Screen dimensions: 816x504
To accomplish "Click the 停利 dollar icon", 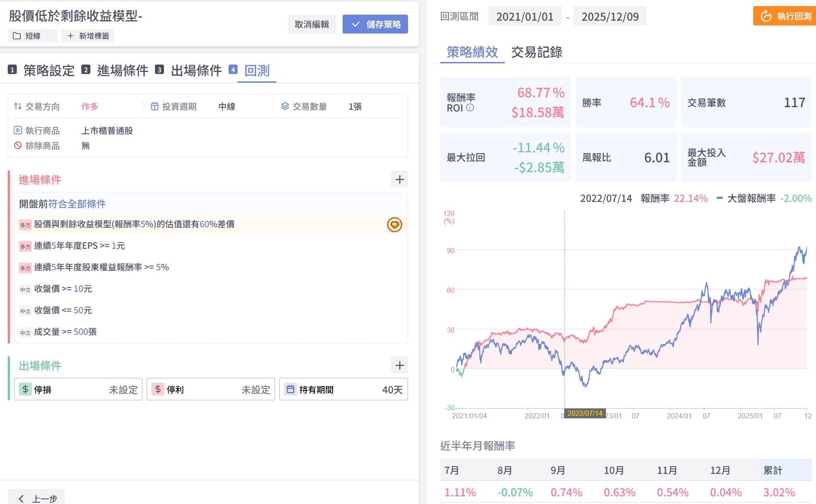I will [158, 390].
